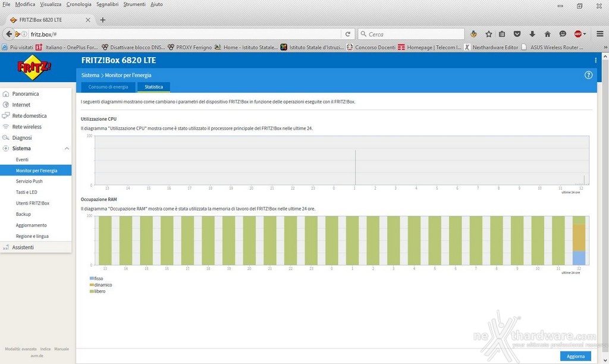
Task: Open the Manuale footer link
Action: 61,349
